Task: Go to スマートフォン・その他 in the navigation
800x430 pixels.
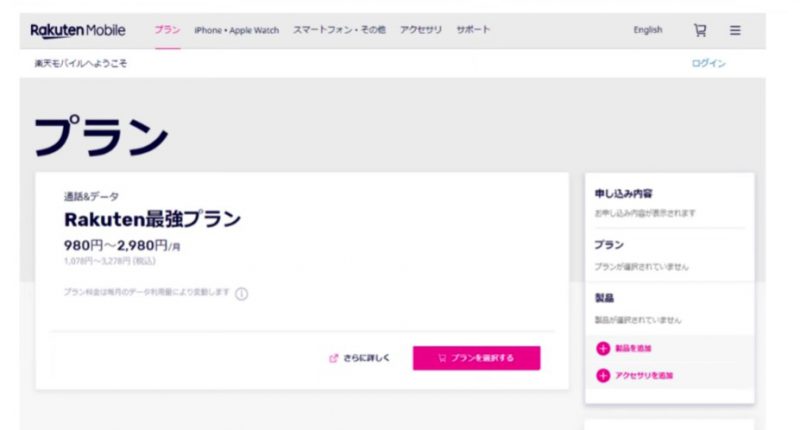Action: click(x=339, y=30)
